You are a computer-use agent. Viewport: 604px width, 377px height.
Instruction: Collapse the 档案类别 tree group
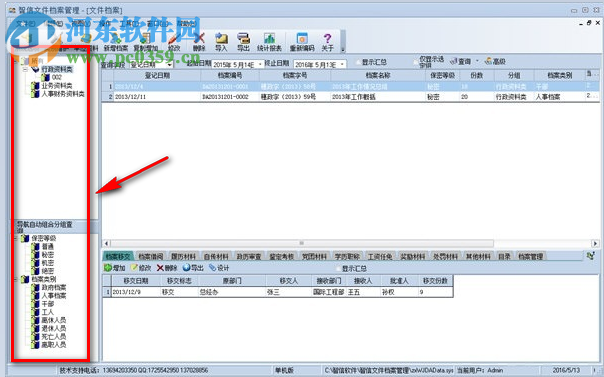pyautogui.click(x=15, y=279)
